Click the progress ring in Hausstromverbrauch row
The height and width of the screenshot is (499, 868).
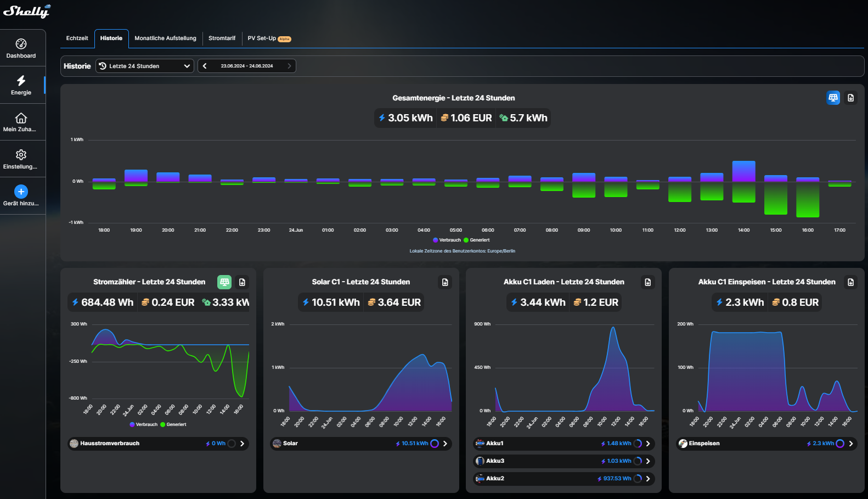232,444
